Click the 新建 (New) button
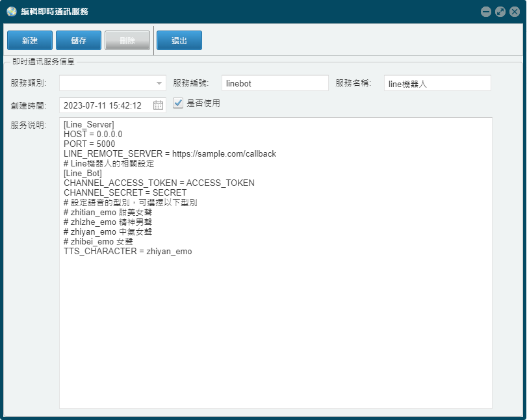This screenshot has height=420, width=527. [30, 40]
